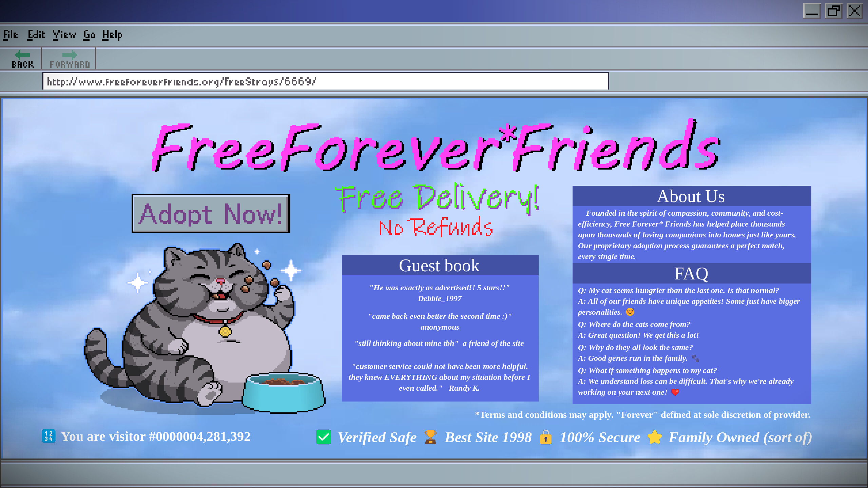Click the 100% Secure padlock icon
868x488 pixels.
tap(546, 437)
